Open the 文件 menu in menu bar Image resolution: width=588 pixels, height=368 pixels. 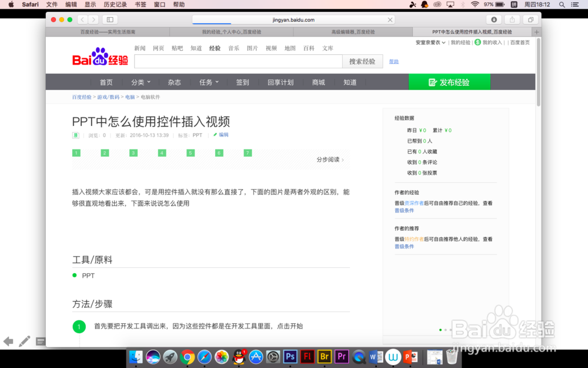click(52, 5)
